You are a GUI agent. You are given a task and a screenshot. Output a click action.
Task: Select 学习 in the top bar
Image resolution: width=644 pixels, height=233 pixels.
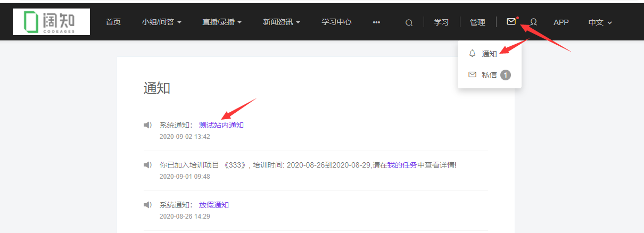[x=441, y=22]
